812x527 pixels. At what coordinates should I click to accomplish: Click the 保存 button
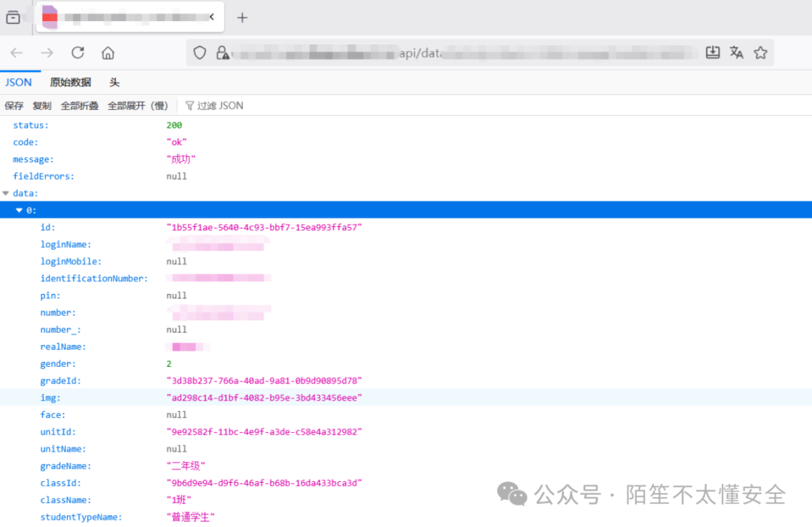click(14, 105)
